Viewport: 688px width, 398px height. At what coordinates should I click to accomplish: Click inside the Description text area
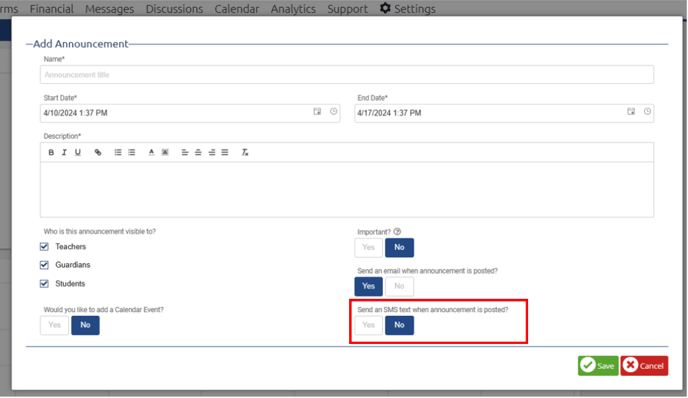[347, 190]
